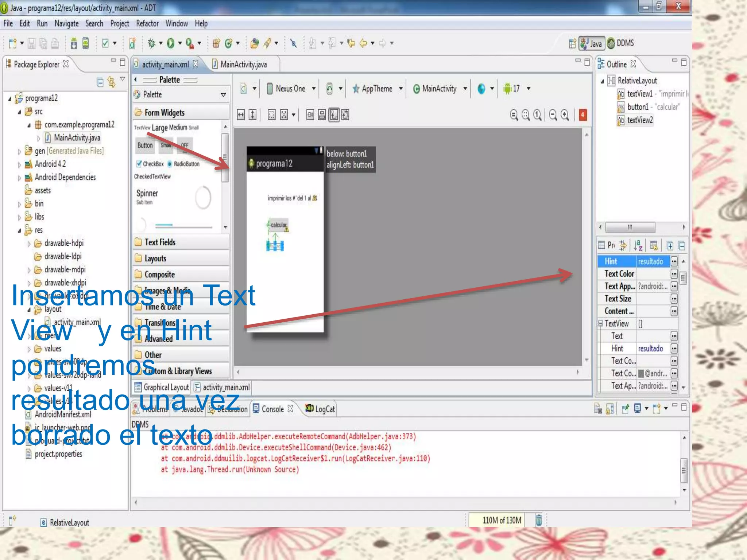The height and width of the screenshot is (560, 747).
Task: Open the Android SDK Manager icon
Action: click(74, 44)
